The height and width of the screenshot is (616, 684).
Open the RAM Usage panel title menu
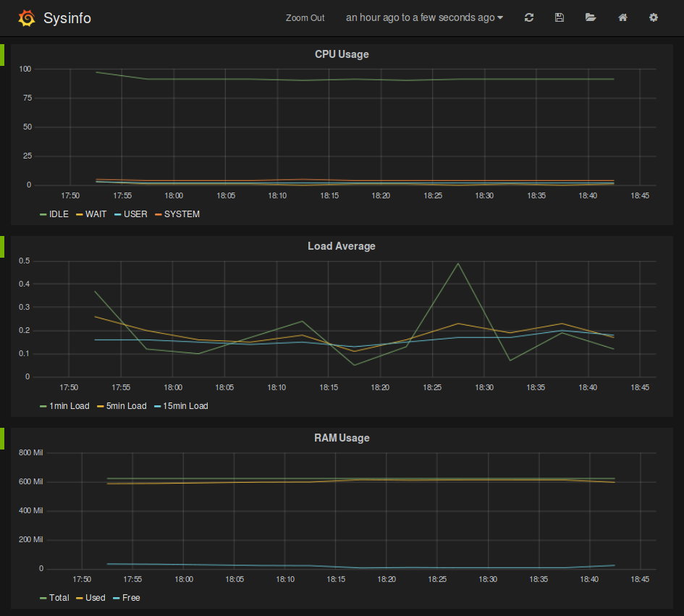pyautogui.click(x=342, y=438)
